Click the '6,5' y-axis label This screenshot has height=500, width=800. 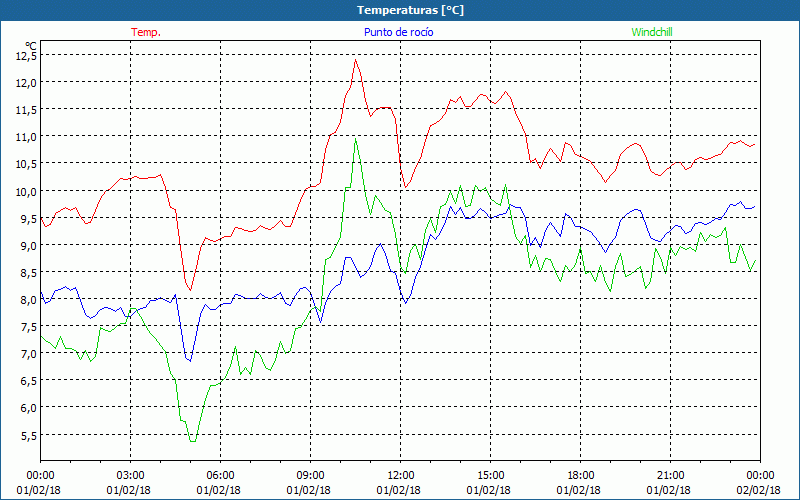[x=29, y=381]
